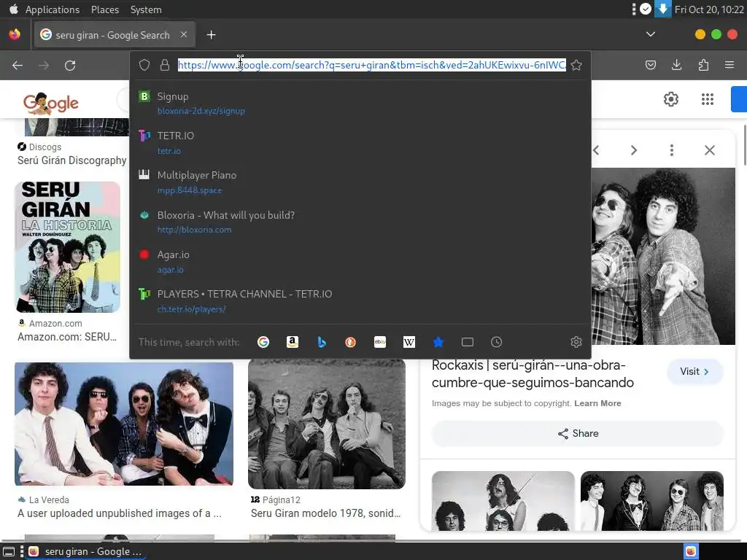Open the Extensions puzzle icon
Viewport: 747px width, 560px height.
point(703,65)
